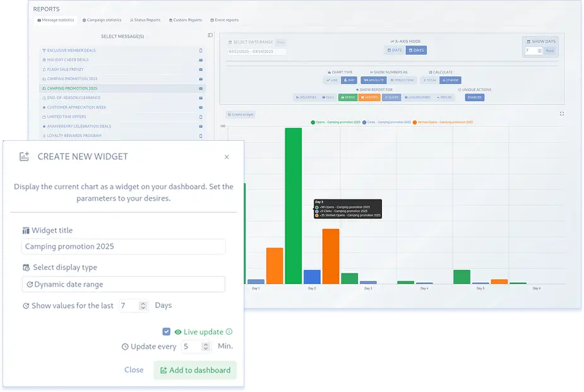Toggle Verified opens report filter
This screenshot has height=392, width=584.
coord(369,98)
